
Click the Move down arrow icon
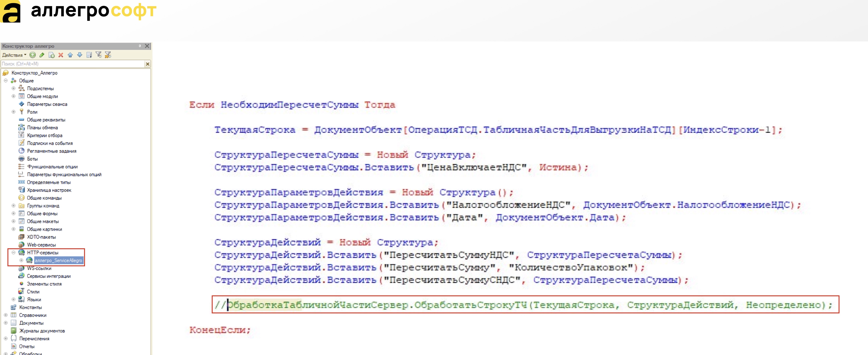click(x=80, y=55)
